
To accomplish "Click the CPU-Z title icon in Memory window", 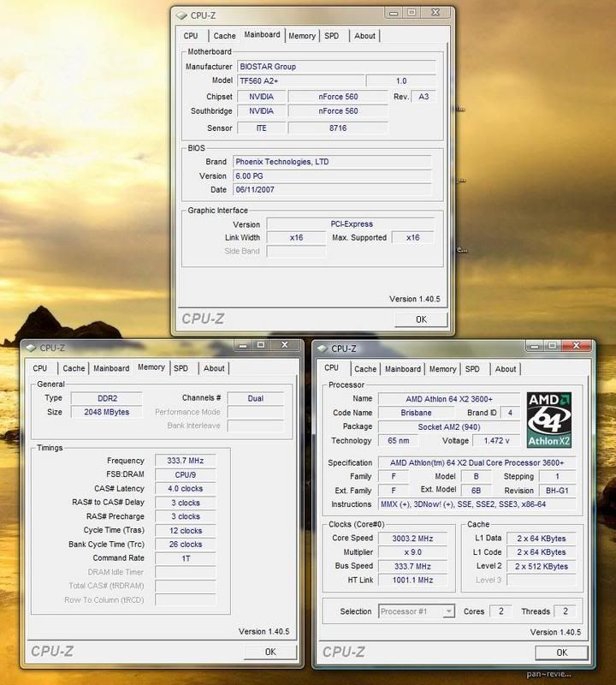I will pyautogui.click(x=31, y=348).
